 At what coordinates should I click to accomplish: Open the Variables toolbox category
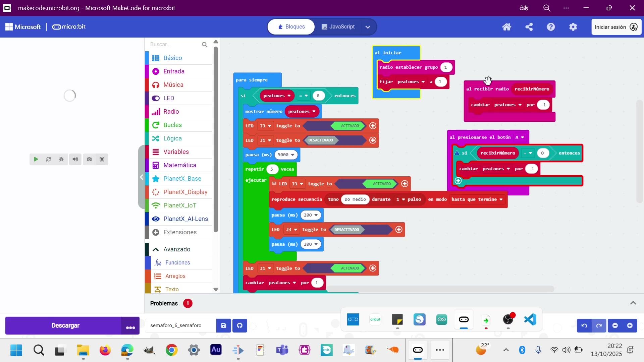[176, 152]
